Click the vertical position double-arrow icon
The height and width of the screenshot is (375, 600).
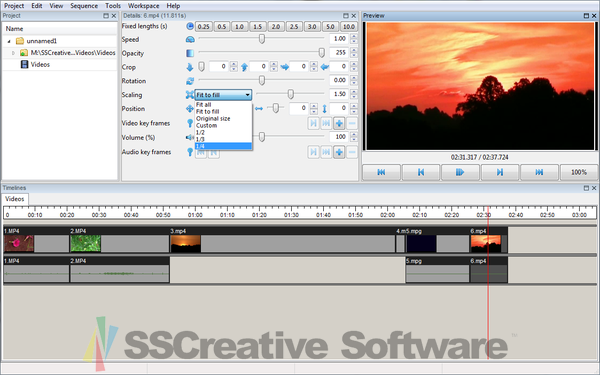[x=324, y=109]
